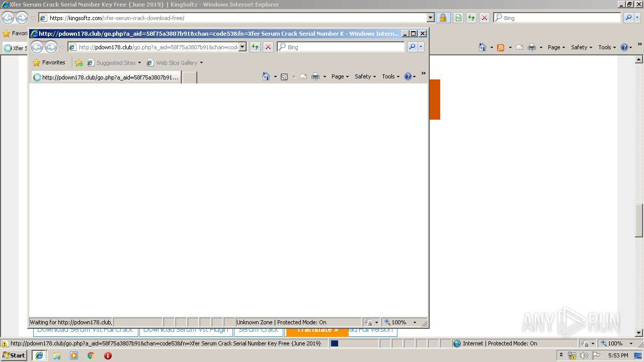
Task: Click address bar of popup window
Action: [157, 47]
